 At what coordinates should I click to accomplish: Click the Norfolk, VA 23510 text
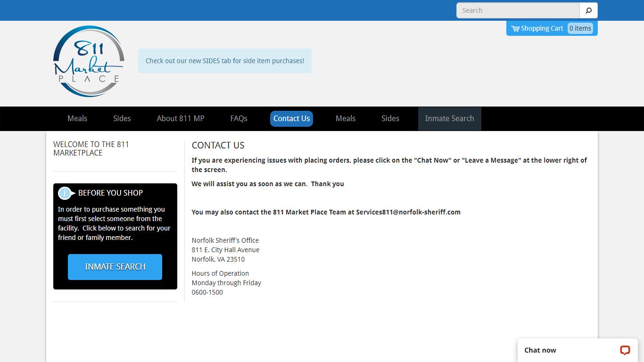click(x=218, y=259)
